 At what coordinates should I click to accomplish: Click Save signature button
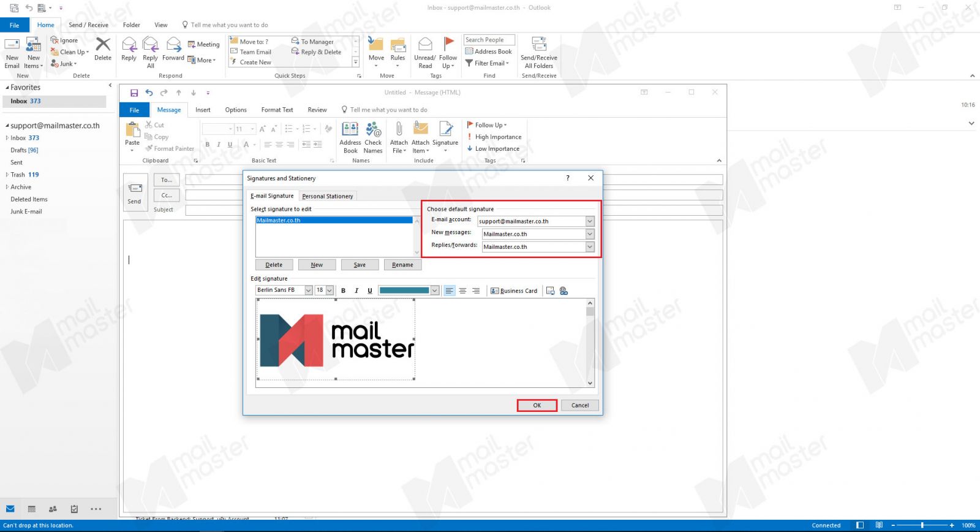pyautogui.click(x=360, y=265)
